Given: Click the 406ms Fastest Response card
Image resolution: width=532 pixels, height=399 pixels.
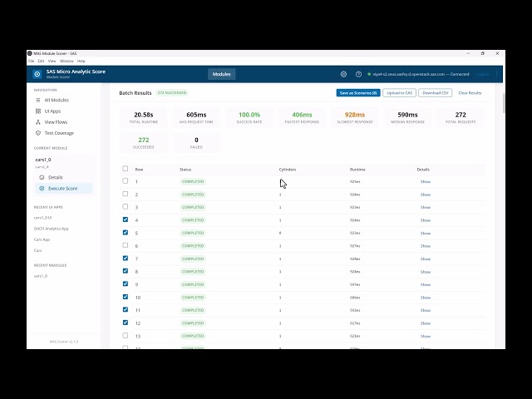Looking at the screenshot, I should click(302, 117).
